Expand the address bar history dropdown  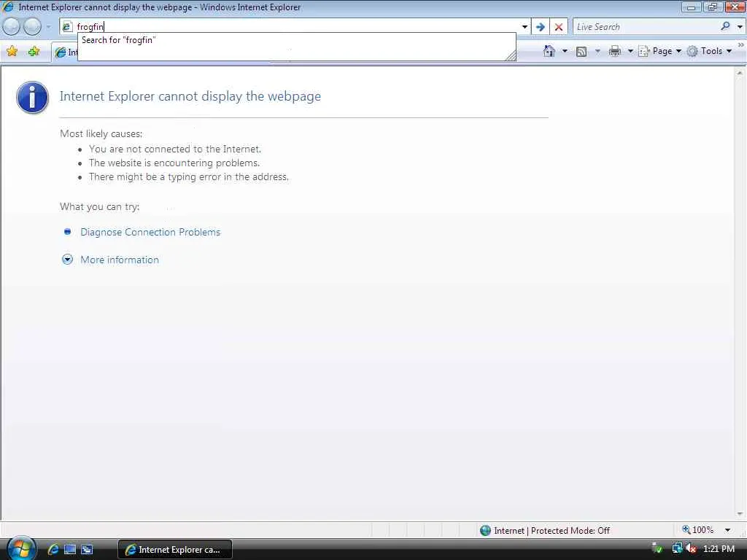(x=525, y=27)
